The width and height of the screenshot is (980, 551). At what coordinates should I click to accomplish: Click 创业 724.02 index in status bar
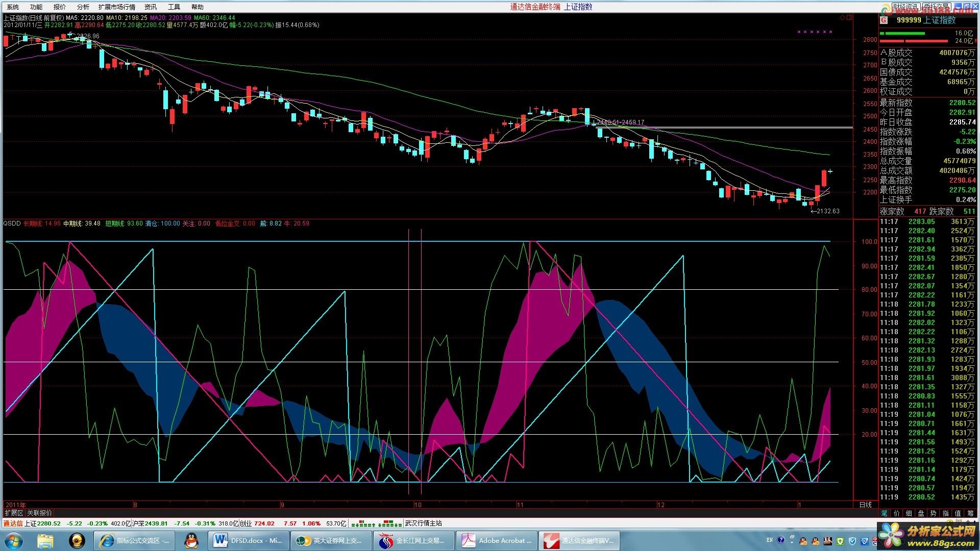pyautogui.click(x=257, y=523)
